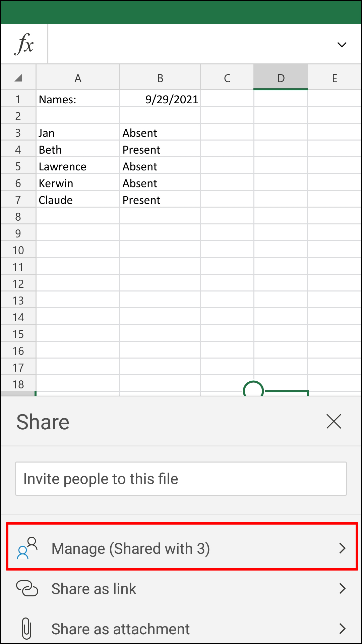This screenshot has width=362, height=644.
Task: Expand the formula bar with chevron
Action: coord(342,45)
